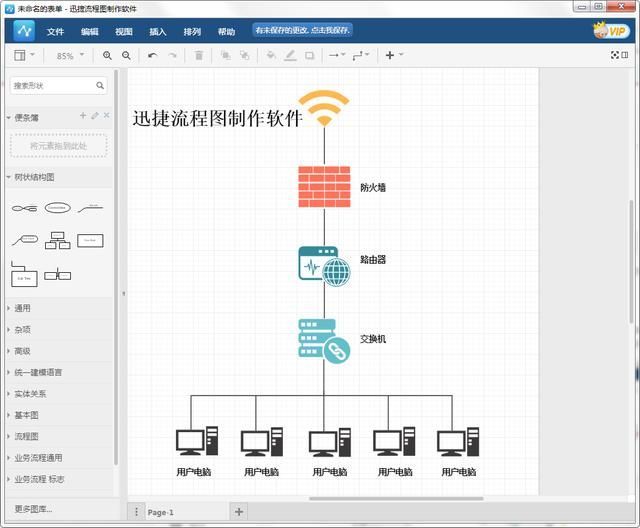Select the router globe icon on canvas
This screenshot has height=528, width=640.
pos(324,266)
